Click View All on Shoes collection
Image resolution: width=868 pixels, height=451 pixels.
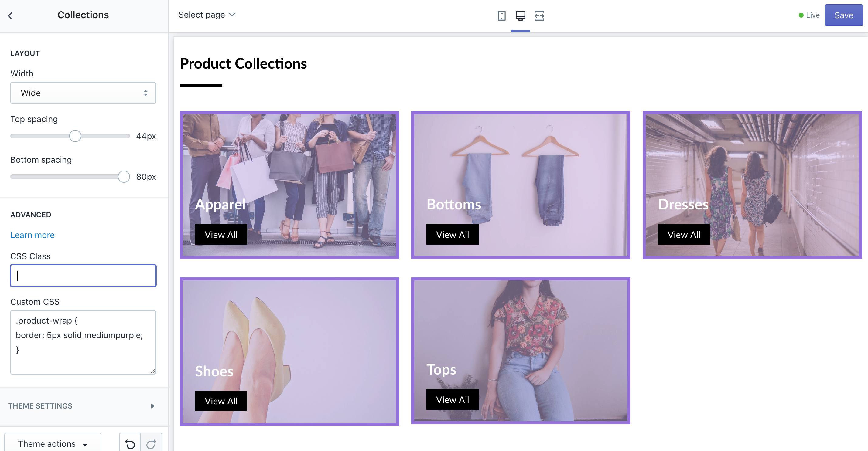point(221,401)
